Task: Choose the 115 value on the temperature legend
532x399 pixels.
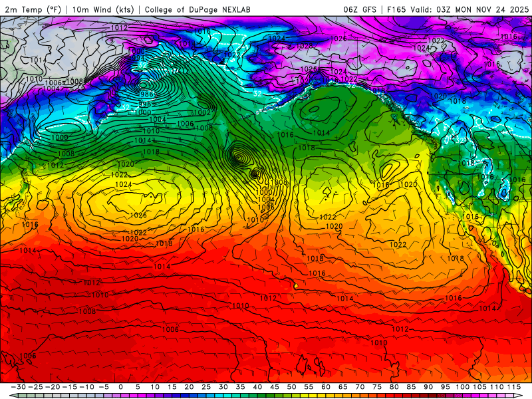Action: click(x=513, y=387)
